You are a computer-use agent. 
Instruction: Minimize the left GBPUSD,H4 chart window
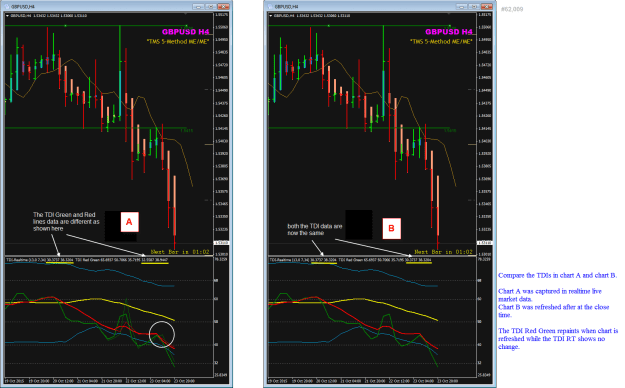199,6
